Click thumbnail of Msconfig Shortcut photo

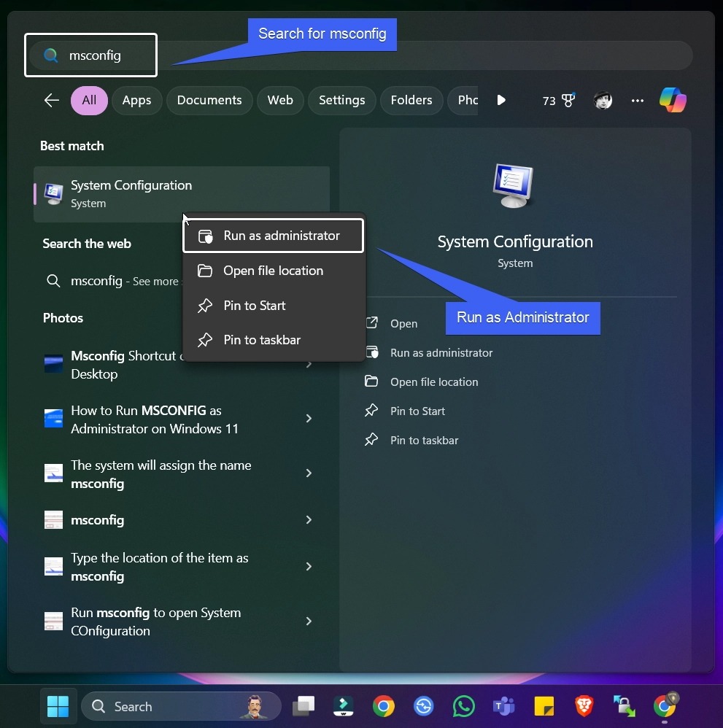[x=53, y=364]
